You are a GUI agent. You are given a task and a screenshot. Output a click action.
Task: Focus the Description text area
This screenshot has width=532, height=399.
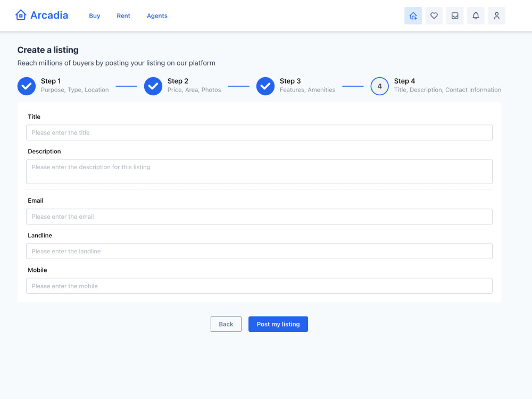click(259, 172)
